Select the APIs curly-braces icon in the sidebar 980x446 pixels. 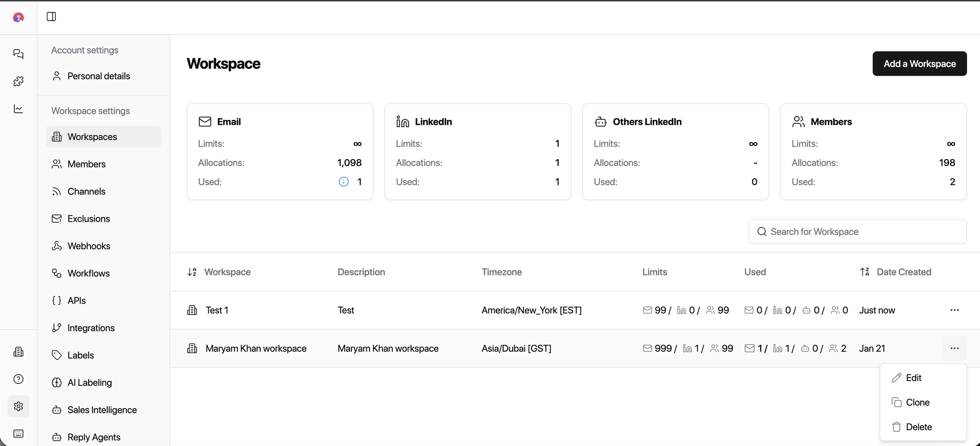click(x=56, y=301)
